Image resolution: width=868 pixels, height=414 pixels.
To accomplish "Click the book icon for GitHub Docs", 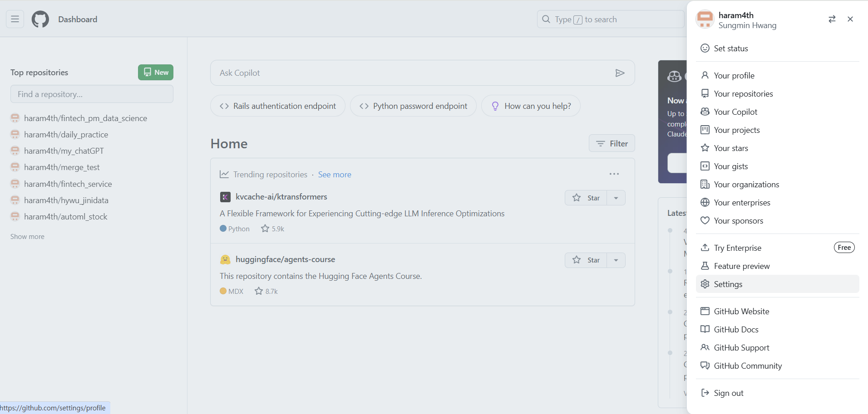I will pos(705,329).
